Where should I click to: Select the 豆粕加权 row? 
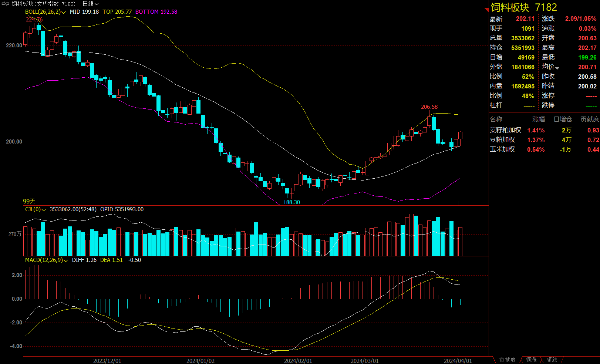coord(544,140)
